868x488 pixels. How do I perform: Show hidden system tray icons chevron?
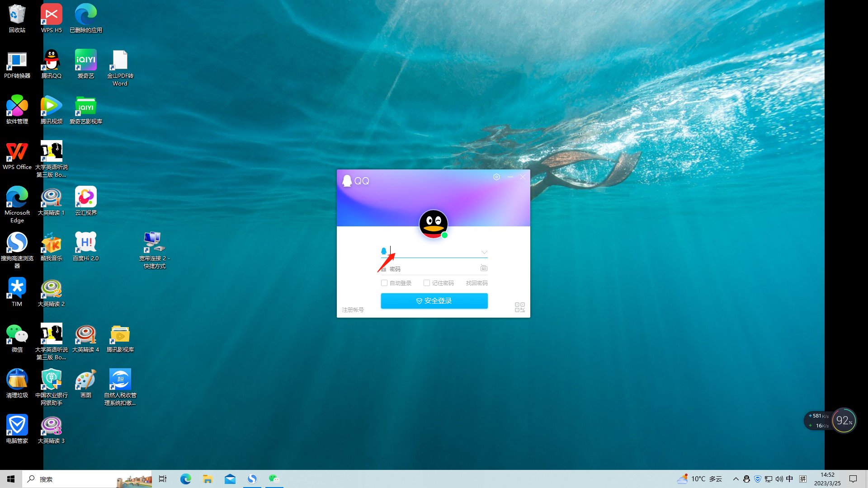(736, 479)
